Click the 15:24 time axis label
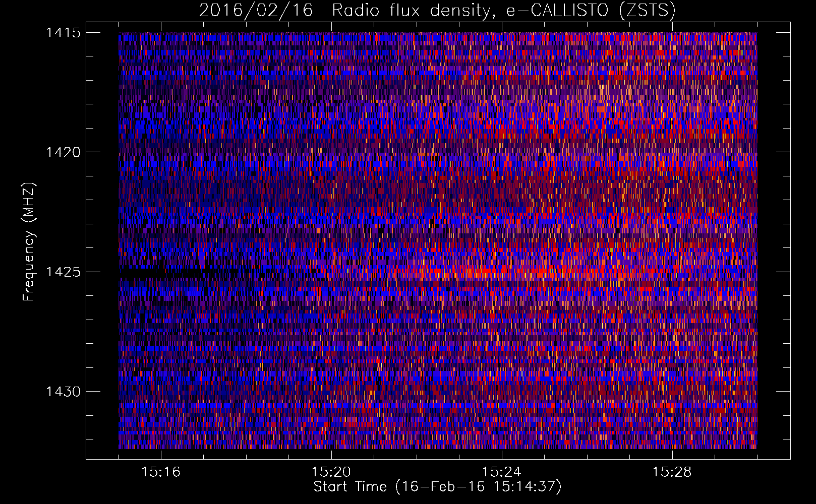The image size is (816, 504). click(502, 472)
